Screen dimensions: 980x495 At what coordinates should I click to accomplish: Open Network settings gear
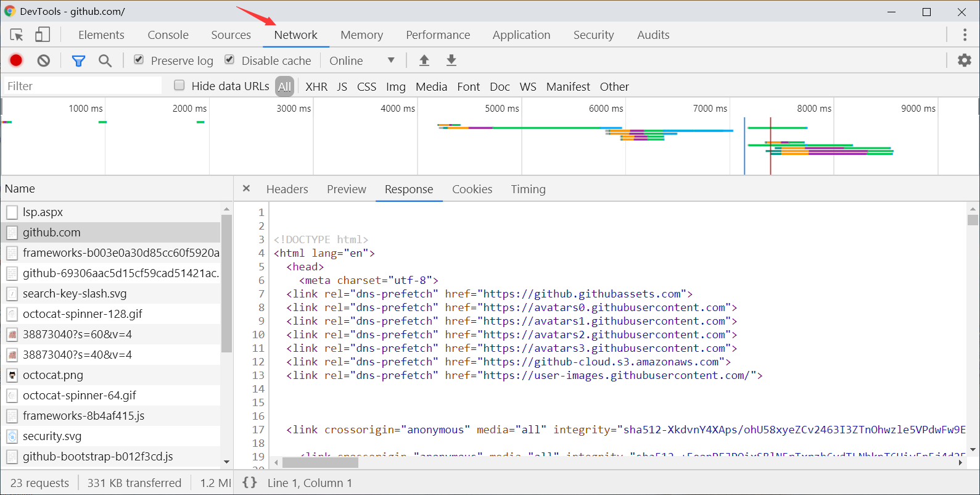point(964,60)
